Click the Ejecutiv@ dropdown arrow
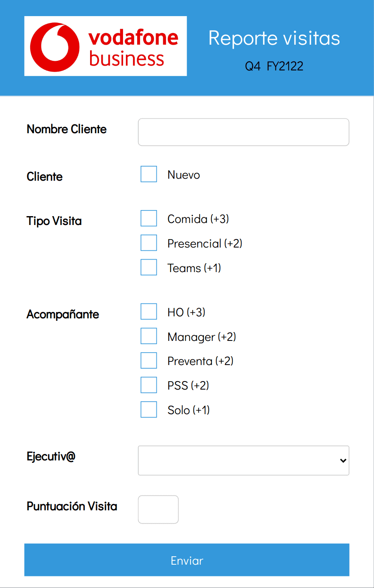The width and height of the screenshot is (374, 588). (343, 460)
